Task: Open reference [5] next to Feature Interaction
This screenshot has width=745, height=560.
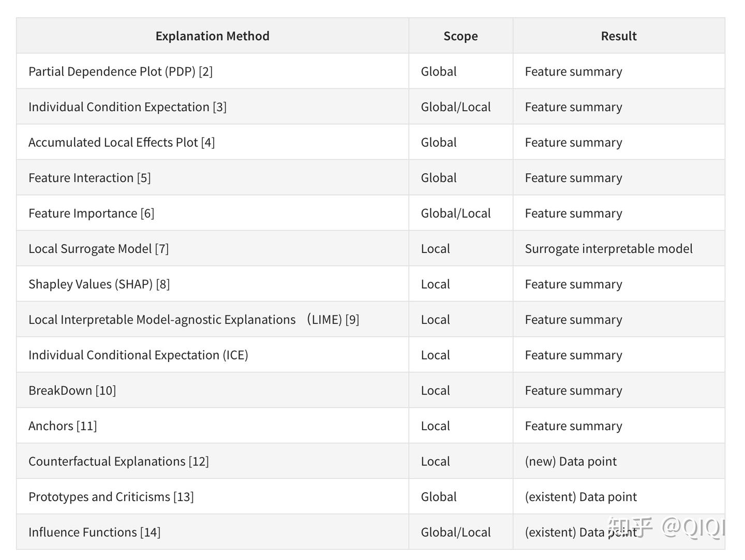Action: 144,178
